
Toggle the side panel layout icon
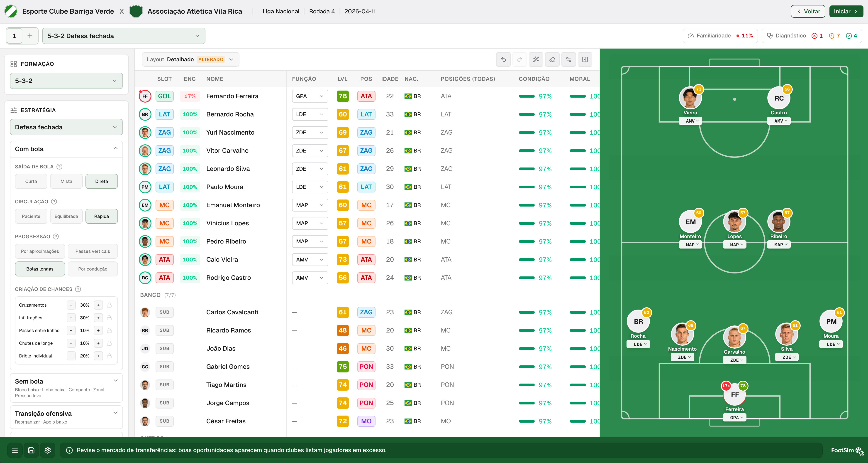(585, 59)
